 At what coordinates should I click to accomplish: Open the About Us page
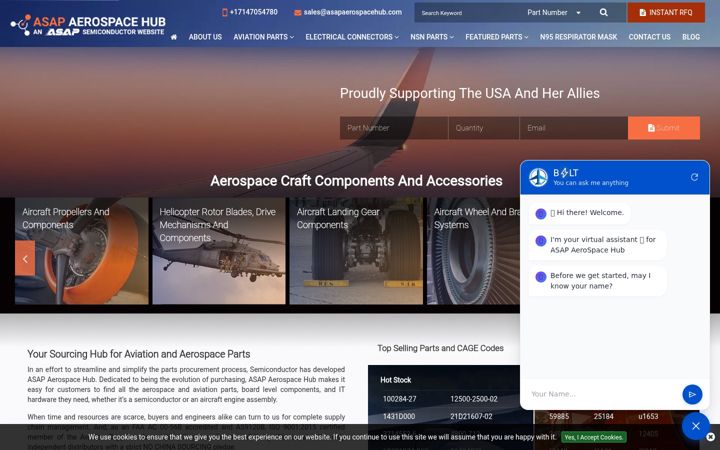click(205, 37)
